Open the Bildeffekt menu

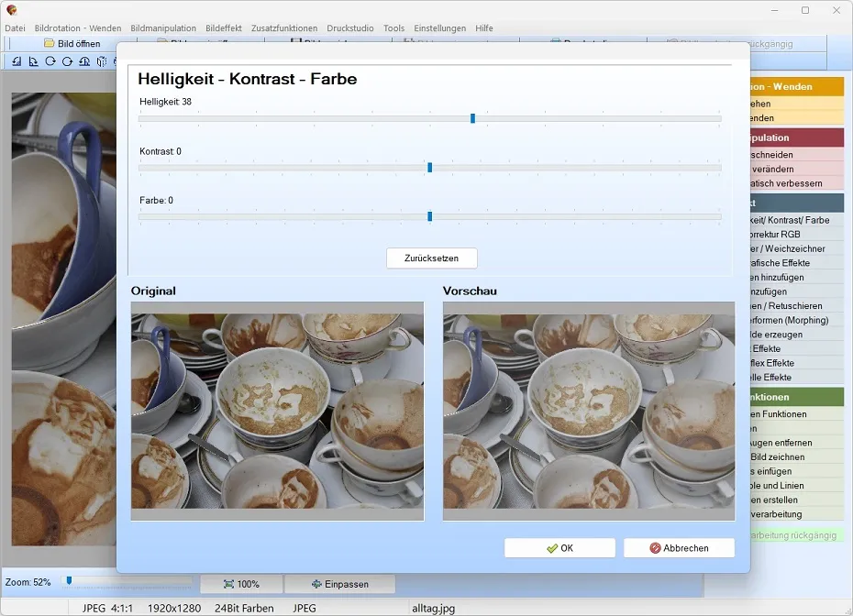[224, 28]
